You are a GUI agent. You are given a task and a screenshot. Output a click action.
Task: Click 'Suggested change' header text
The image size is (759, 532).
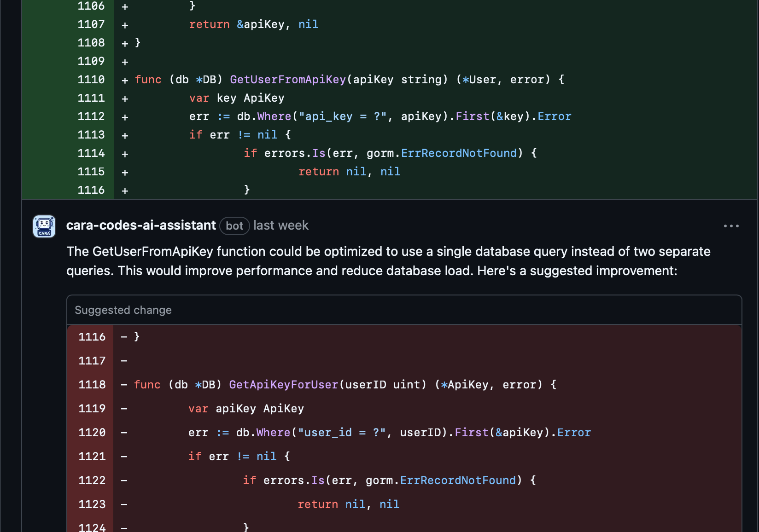coord(123,310)
